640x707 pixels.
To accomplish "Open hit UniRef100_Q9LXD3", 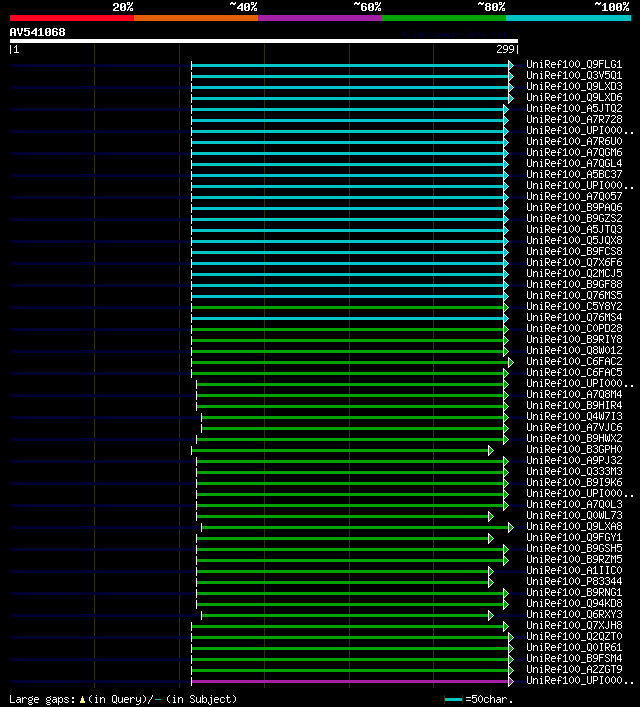I will 574,86.
